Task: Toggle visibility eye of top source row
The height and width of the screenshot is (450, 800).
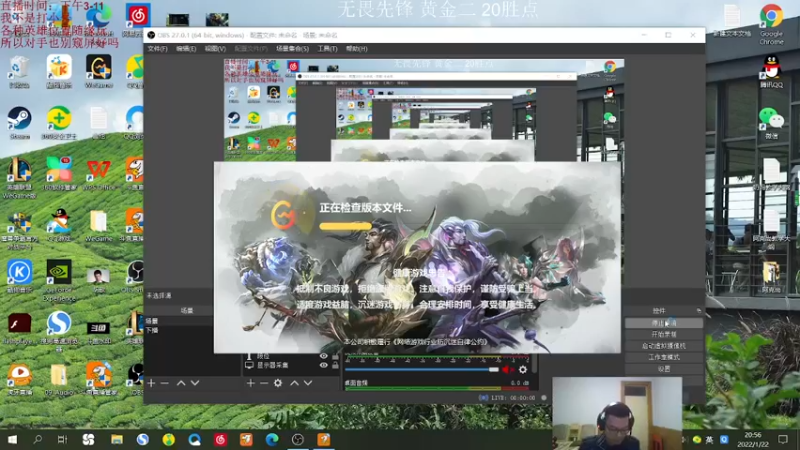Action: pos(323,356)
